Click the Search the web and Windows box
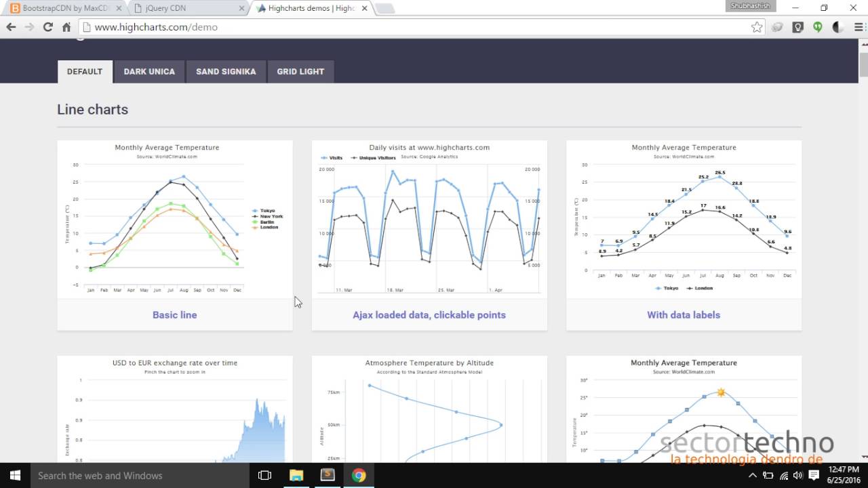The image size is (868, 488). click(x=140, y=475)
